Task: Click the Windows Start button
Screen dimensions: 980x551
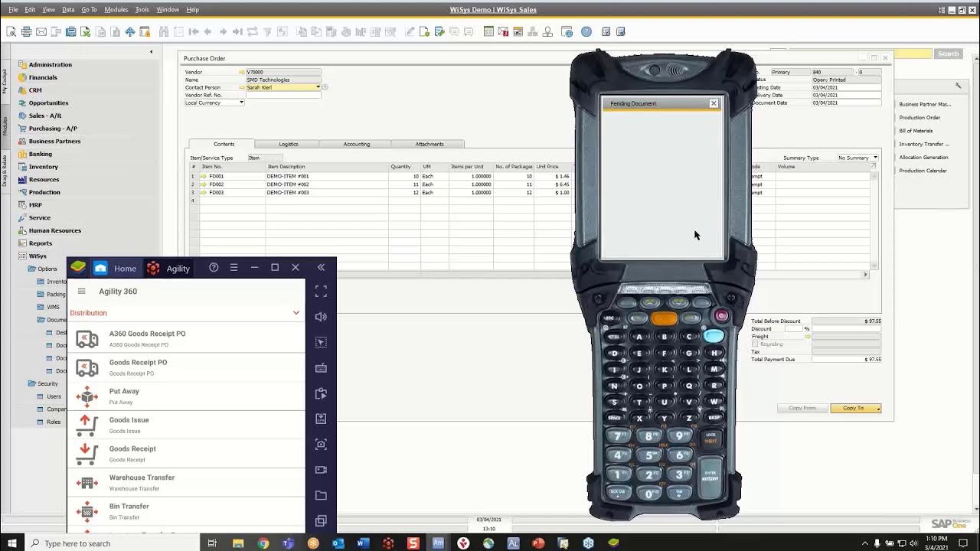Action: (12, 543)
